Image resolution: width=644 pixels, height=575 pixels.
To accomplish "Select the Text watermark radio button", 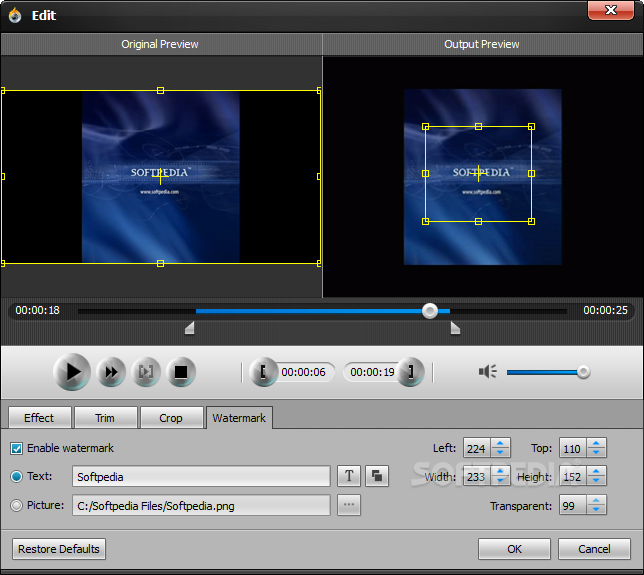I will pos(16,476).
